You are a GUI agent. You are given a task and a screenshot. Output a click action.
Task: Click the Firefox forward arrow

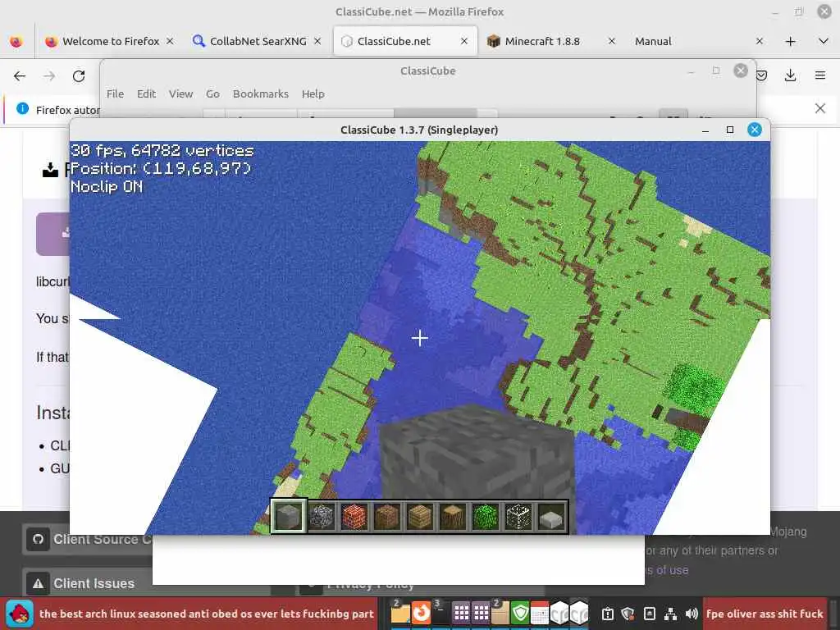click(49, 76)
